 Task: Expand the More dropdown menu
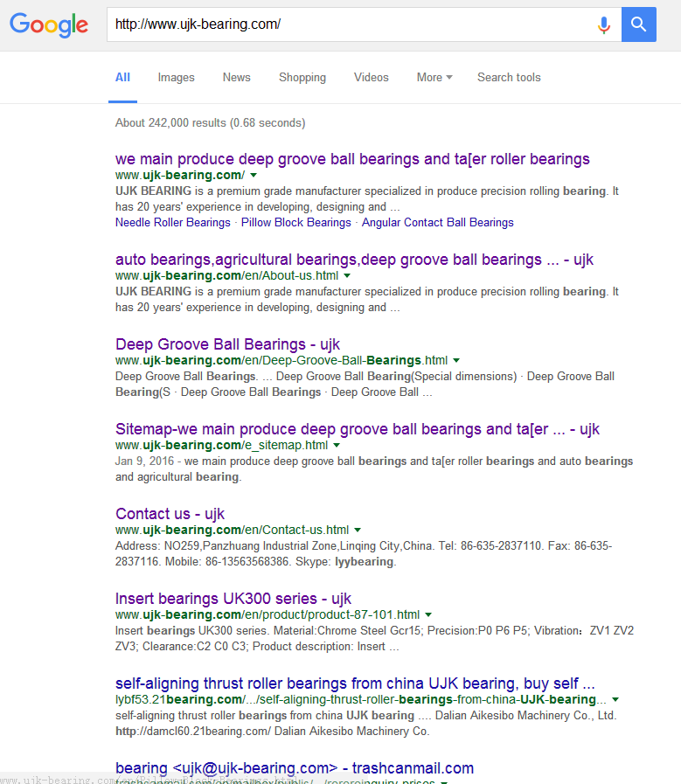pos(434,78)
